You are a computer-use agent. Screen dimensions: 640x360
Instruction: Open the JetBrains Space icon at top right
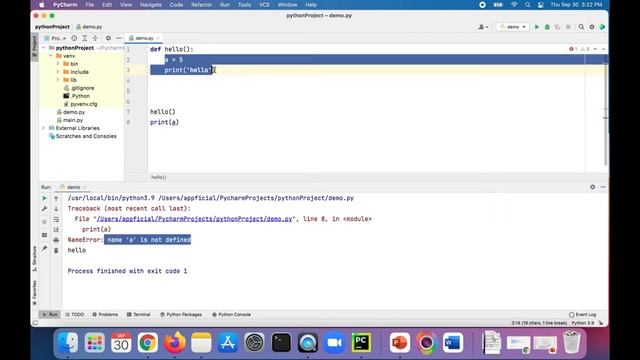point(602,27)
